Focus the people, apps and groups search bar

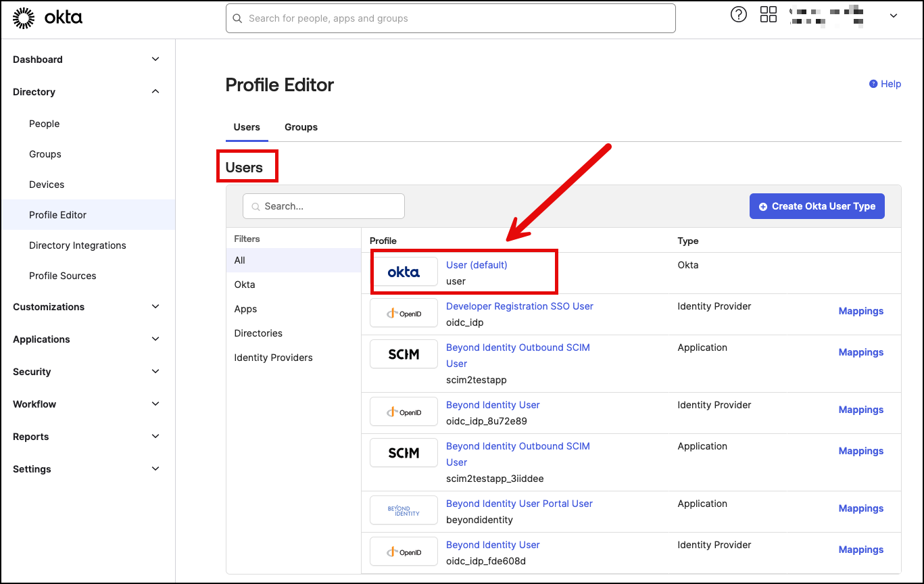[x=450, y=18]
